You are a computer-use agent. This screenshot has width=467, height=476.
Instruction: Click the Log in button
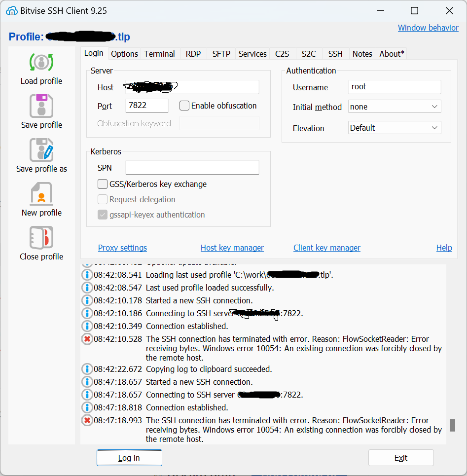click(129, 458)
